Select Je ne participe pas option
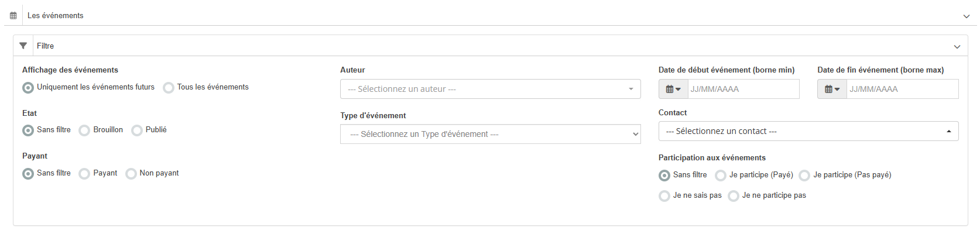This screenshot has height=244, width=980. [734, 196]
